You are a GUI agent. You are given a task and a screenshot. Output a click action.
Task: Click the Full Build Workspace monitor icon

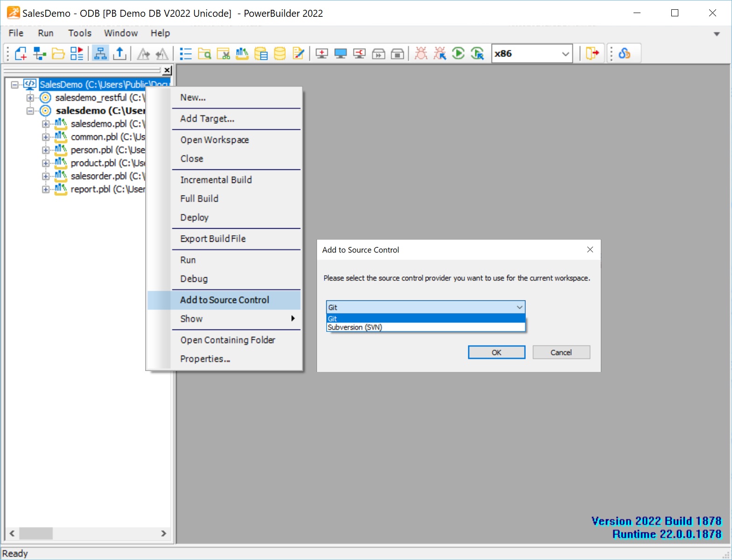pyautogui.click(x=340, y=54)
